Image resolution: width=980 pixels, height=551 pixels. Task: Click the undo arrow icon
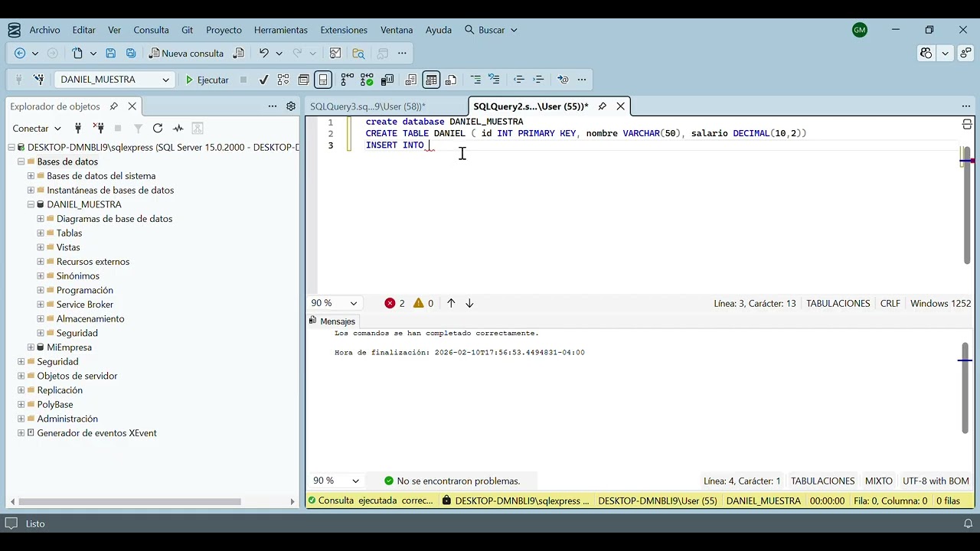(264, 54)
